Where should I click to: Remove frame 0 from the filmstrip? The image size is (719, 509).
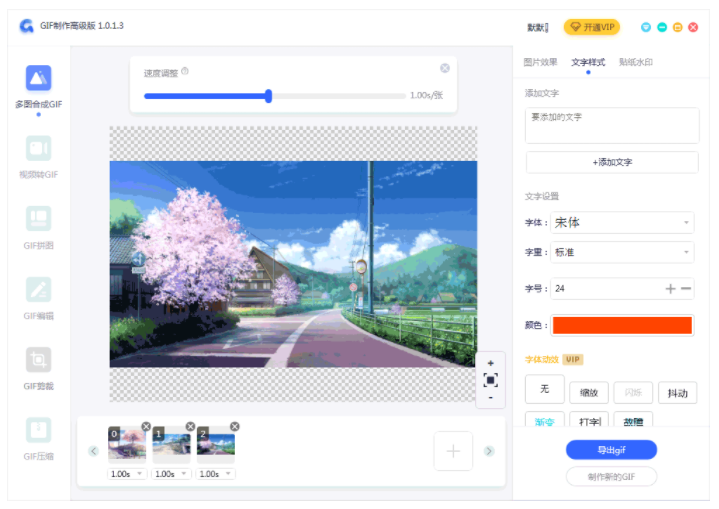146,426
